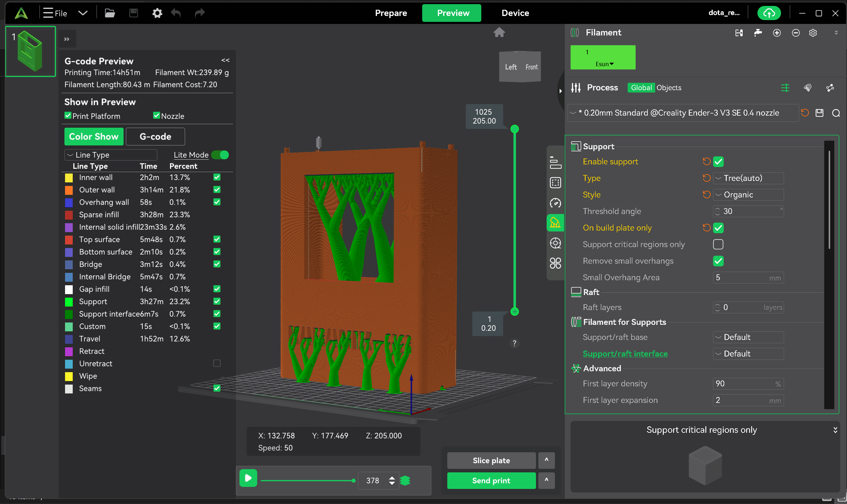The image size is (847, 504).
Task: Click the remove filament minus icon
Action: point(795,33)
